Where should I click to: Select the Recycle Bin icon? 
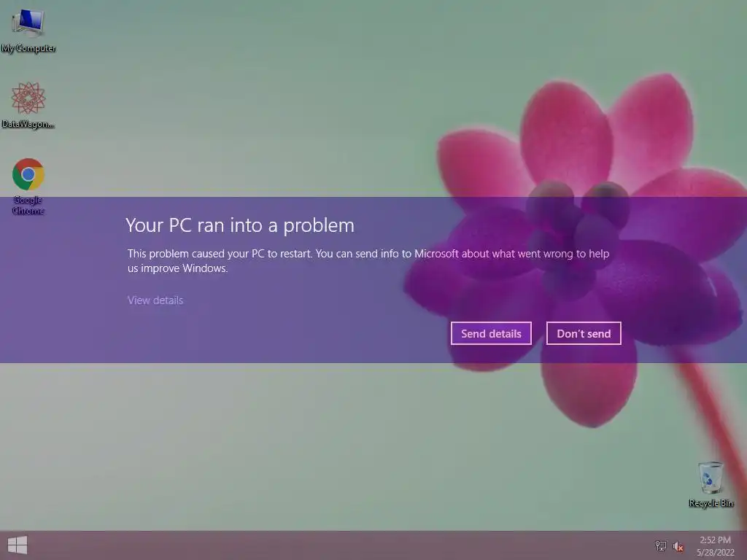711,484
